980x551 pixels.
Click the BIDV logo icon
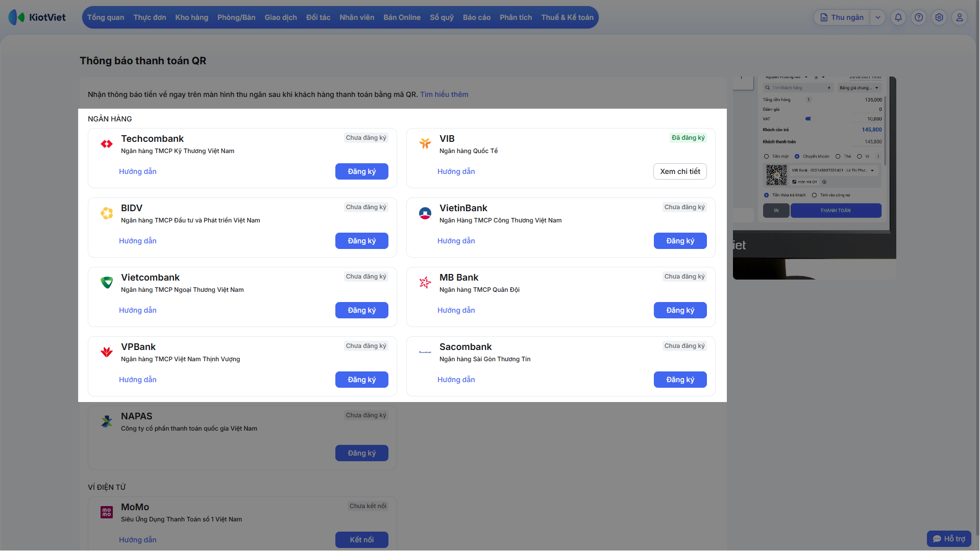pyautogui.click(x=107, y=213)
